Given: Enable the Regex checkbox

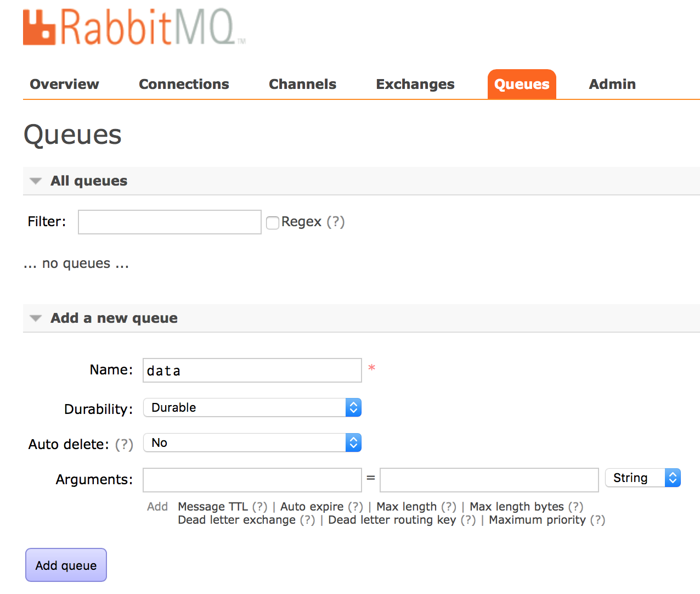Looking at the screenshot, I should [x=273, y=222].
